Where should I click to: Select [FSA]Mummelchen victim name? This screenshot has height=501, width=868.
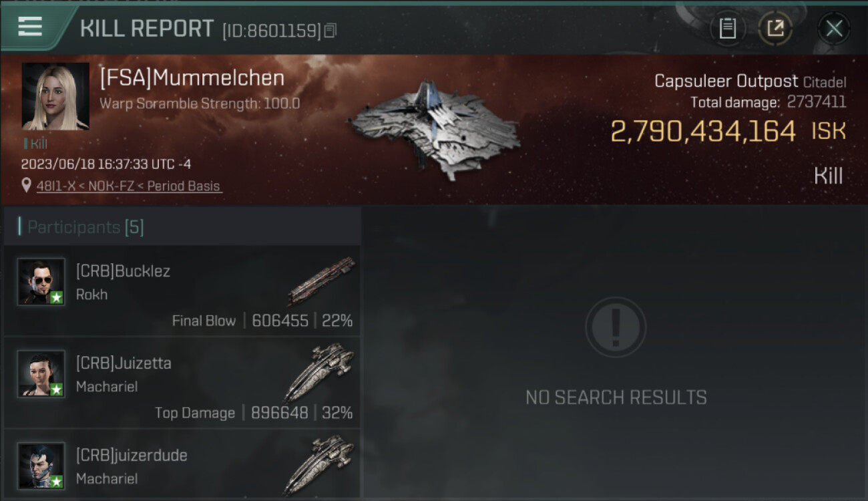click(192, 78)
